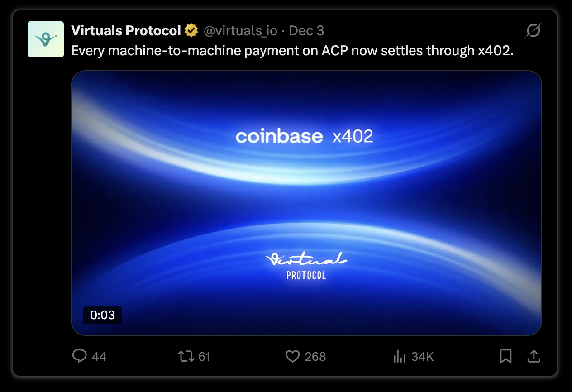Open the Dec 3 timestamp link
Screen dimensions: 572x392
(x=306, y=31)
